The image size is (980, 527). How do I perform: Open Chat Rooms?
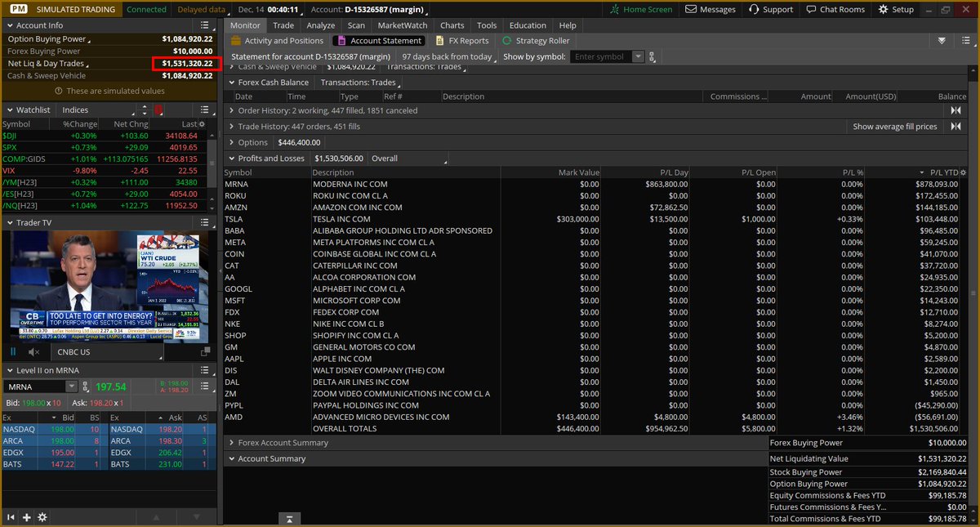point(835,9)
